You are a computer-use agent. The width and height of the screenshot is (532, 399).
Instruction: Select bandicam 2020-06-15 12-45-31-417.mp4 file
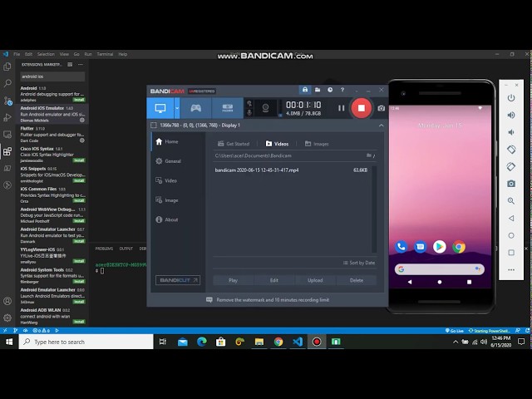(x=292, y=170)
